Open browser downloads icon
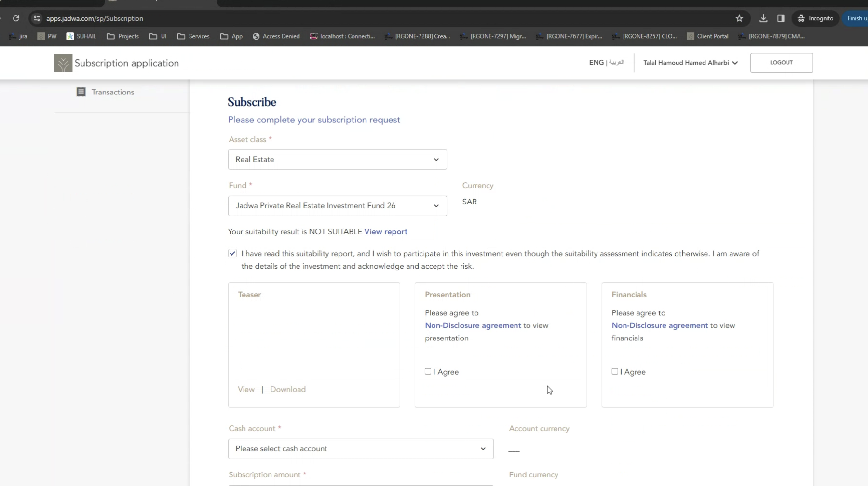The width and height of the screenshot is (868, 486). pyautogui.click(x=763, y=18)
